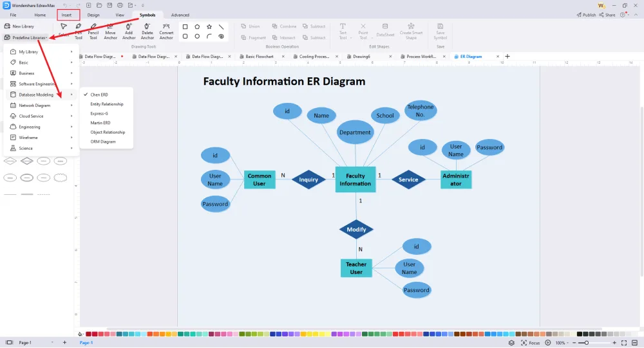The image size is (644, 348).
Task: Choose the Delete Anchor tool
Action: pyautogui.click(x=147, y=31)
